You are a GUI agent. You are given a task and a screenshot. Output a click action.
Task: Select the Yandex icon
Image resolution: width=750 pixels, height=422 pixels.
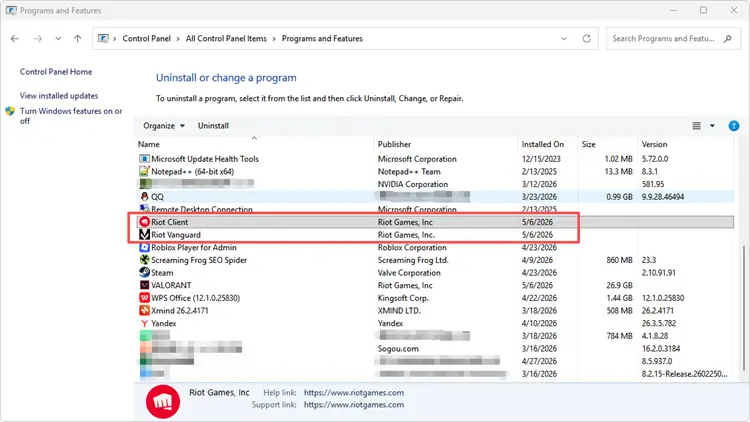[144, 323]
